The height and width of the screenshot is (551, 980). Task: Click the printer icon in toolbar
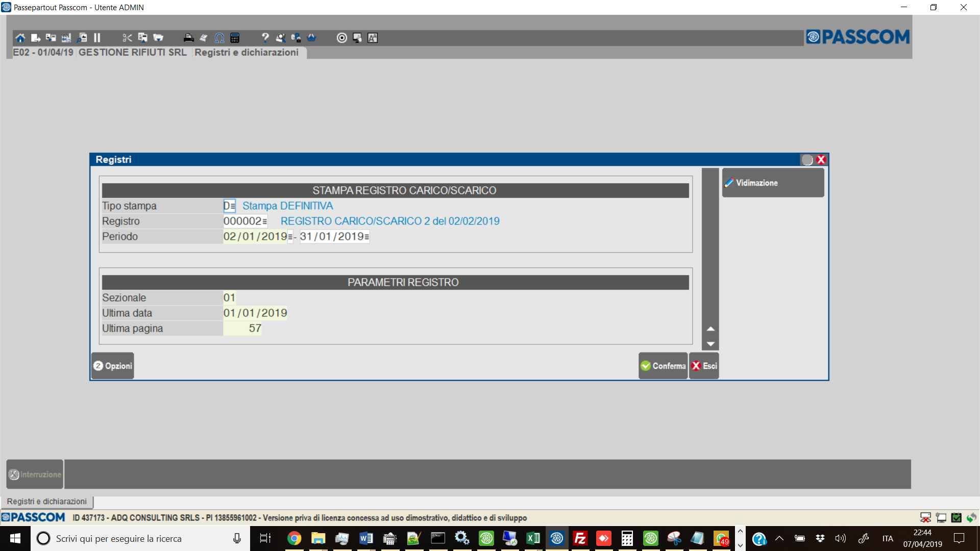(188, 38)
